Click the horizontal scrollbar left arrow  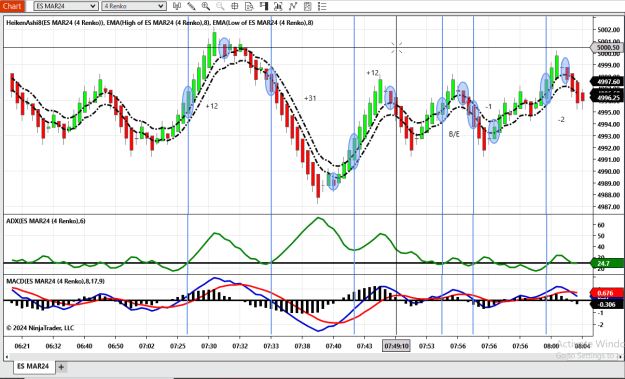tap(7, 357)
